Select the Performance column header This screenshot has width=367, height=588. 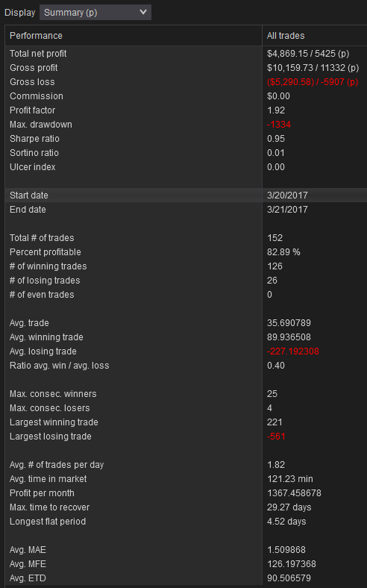point(134,36)
